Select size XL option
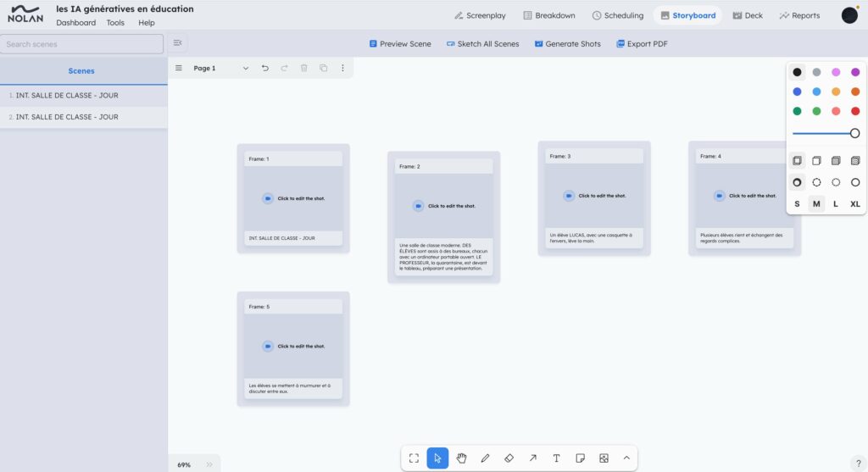This screenshot has height=472, width=868. [854, 203]
